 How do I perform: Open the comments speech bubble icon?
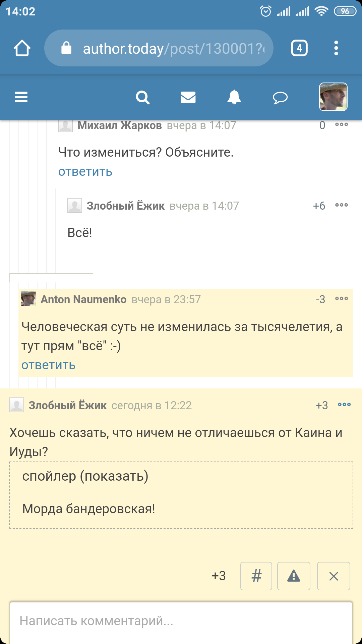pyautogui.click(x=280, y=98)
